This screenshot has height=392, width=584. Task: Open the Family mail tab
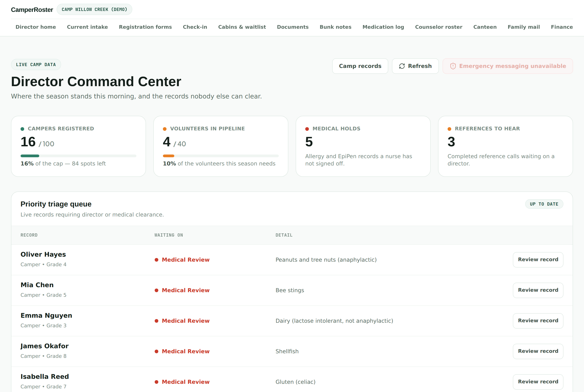click(x=524, y=27)
